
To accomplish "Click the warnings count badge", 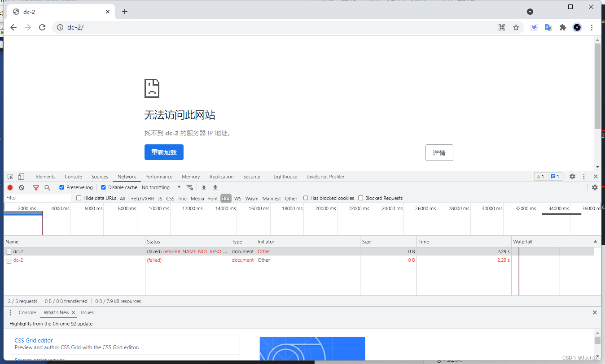I will [x=540, y=177].
